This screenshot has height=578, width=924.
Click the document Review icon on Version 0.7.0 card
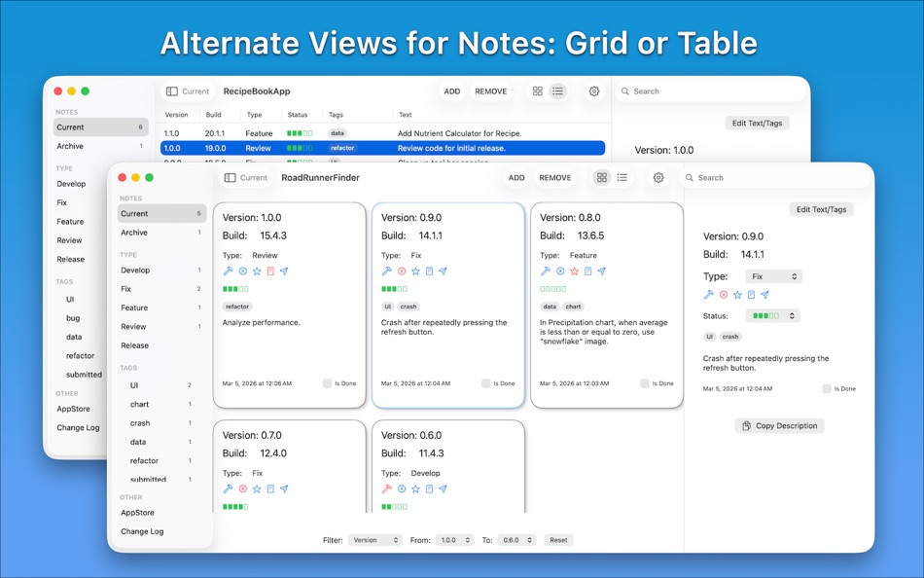coord(268,489)
